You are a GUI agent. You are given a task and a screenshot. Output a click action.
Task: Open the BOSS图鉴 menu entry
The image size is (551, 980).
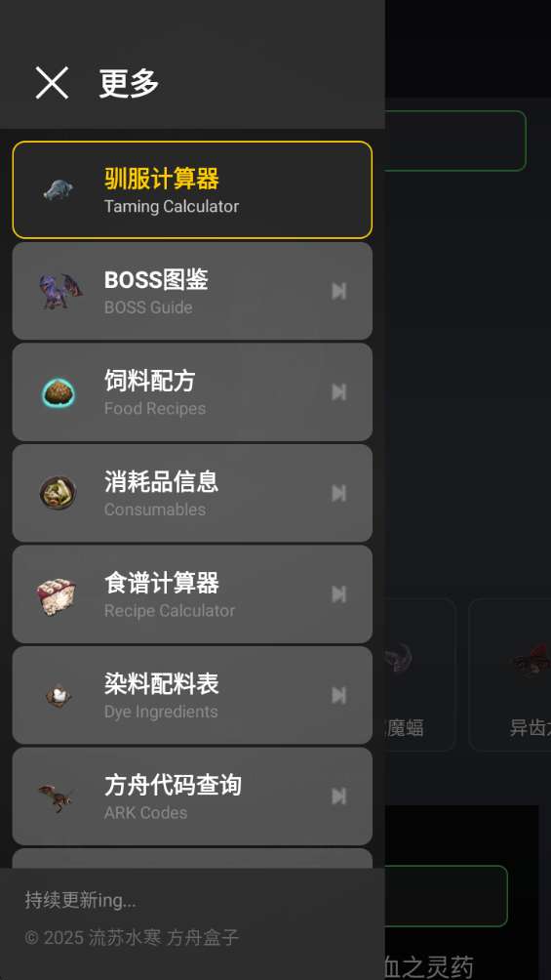click(192, 291)
